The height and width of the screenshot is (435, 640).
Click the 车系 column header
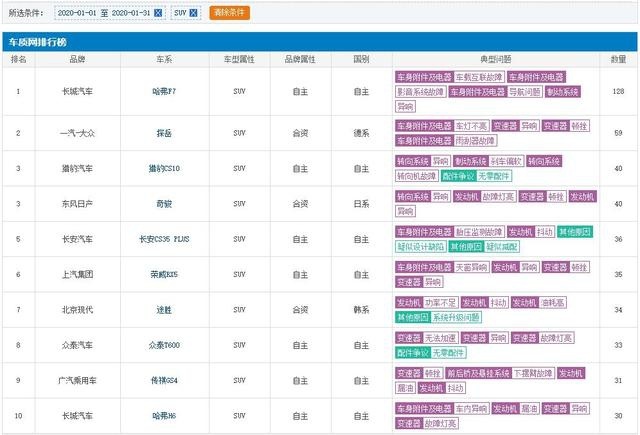coord(164,60)
